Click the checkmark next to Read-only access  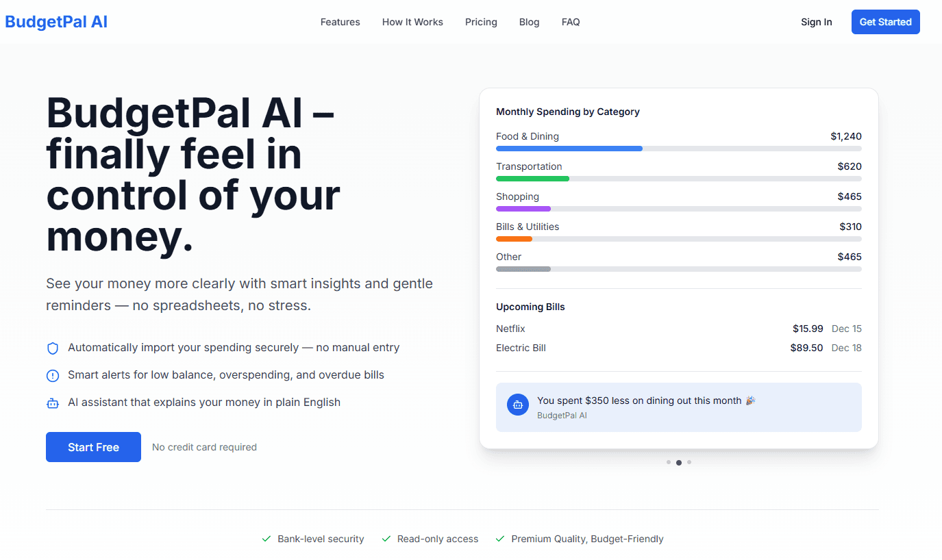386,539
